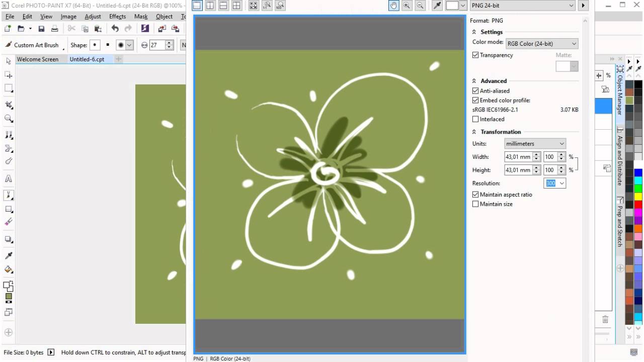Click the zoom out magnifier in export dialog
This screenshot has height=362, width=644.
coord(420,6)
